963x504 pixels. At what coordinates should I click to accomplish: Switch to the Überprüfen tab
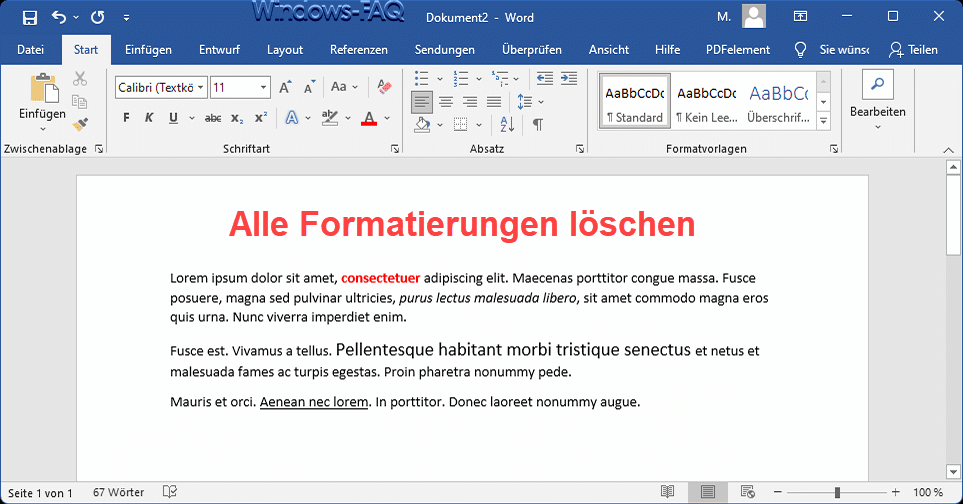point(531,50)
